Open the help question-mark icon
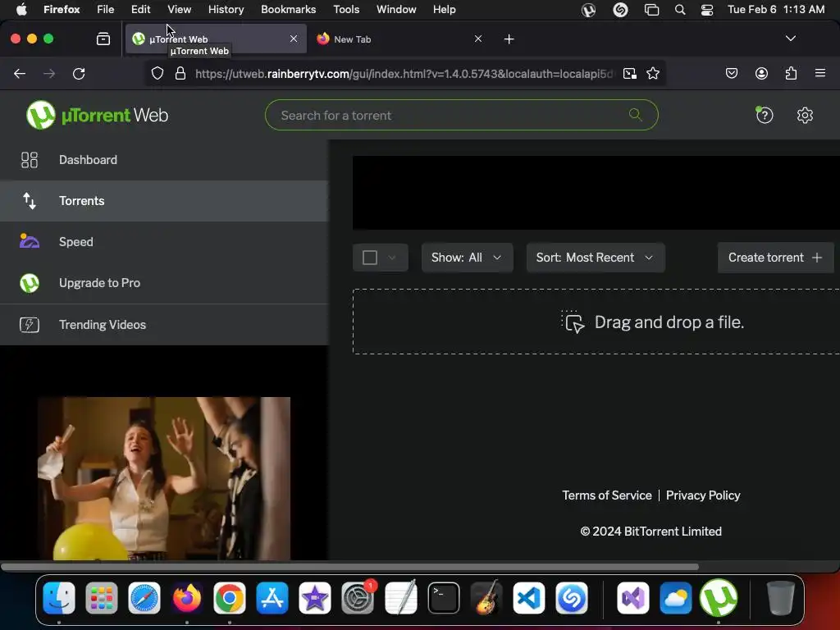The width and height of the screenshot is (840, 630). (765, 115)
